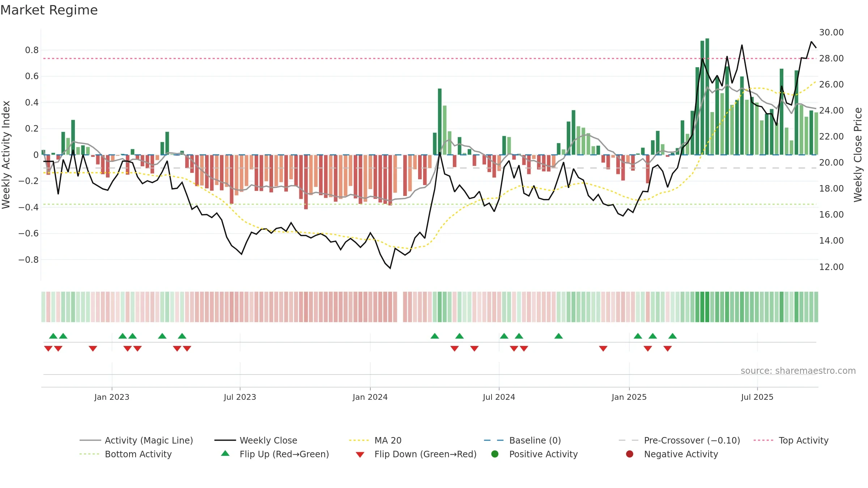Click the weekly close price low near Feb 2024
Screen dimensions: 868x488
click(x=390, y=268)
